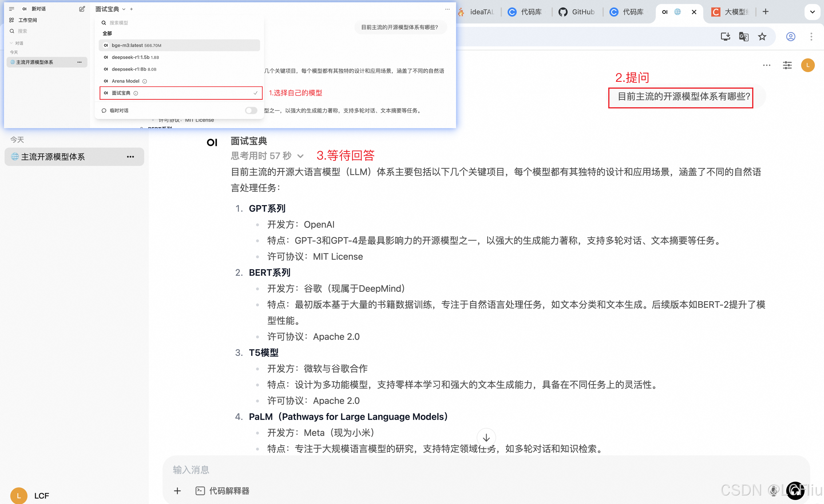The image size is (824, 504).
Task: Click the install app icon in browser toolbar
Action: click(725, 36)
